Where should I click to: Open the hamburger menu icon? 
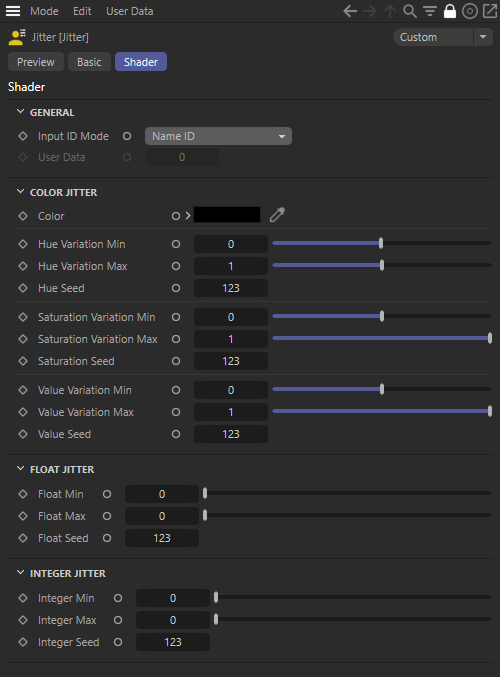coord(13,11)
